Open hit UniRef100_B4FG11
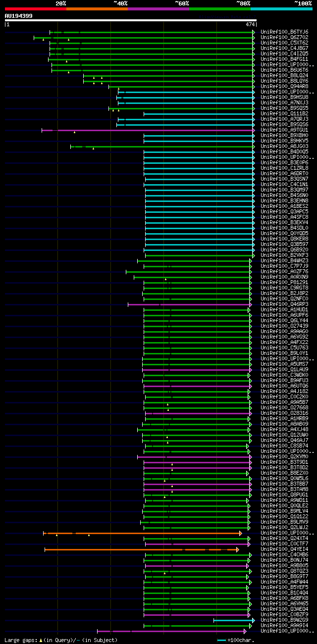 [x=284, y=59]
